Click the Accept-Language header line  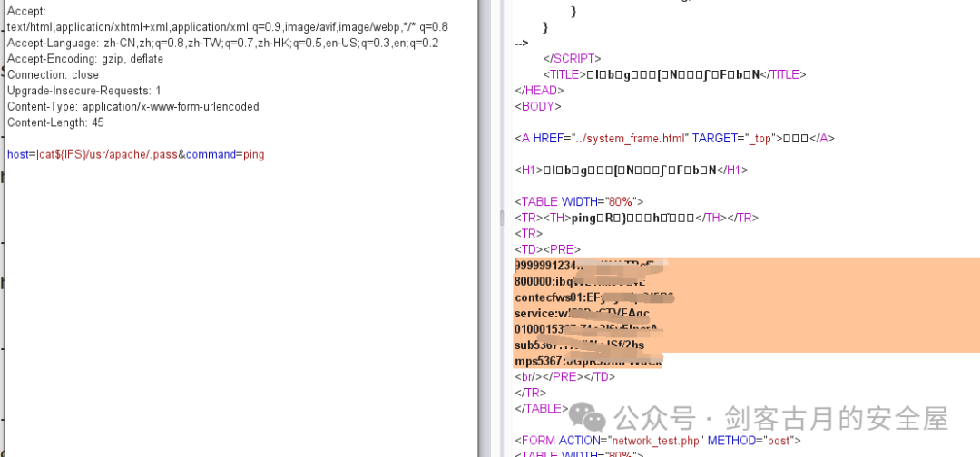(222, 44)
